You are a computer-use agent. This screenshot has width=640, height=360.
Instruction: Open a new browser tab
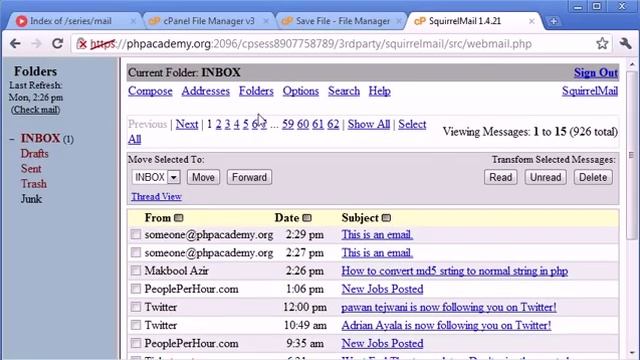[553, 21]
